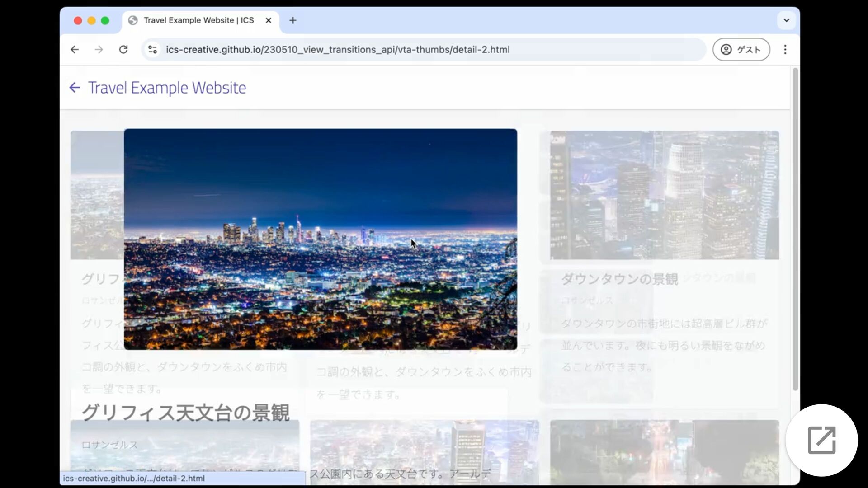Screen dimensions: 868x488
Task: Click the Griffith Observatory night skyline image
Action: pyautogui.click(x=320, y=239)
